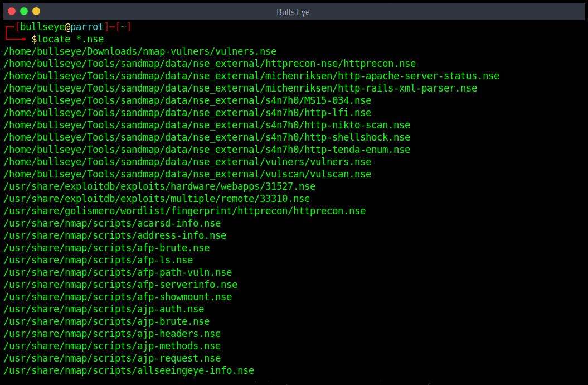Click the green maximize traffic-light button
The height and width of the screenshot is (385, 588).
(x=23, y=10)
